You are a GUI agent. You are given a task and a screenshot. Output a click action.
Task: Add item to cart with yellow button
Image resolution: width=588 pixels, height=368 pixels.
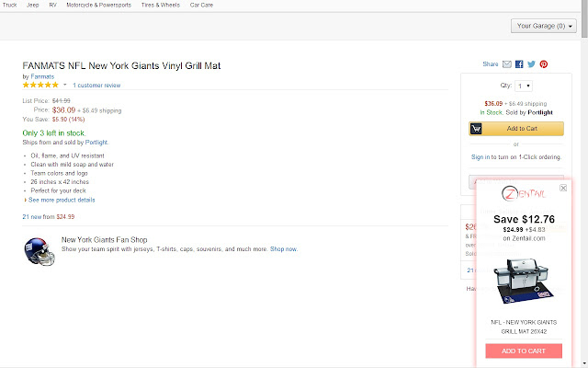pyautogui.click(x=516, y=129)
